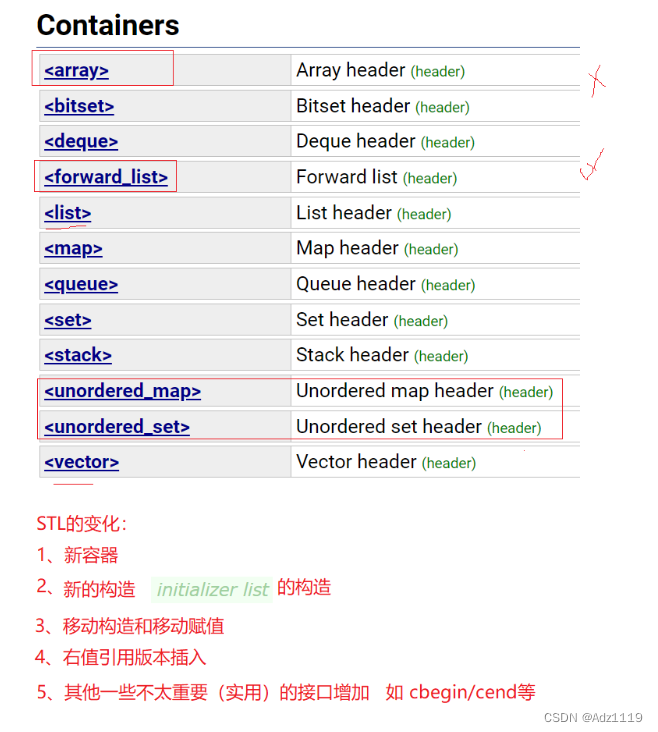Click the '2、新的构造' note text
The image size is (658, 732).
pyautogui.click(x=86, y=588)
